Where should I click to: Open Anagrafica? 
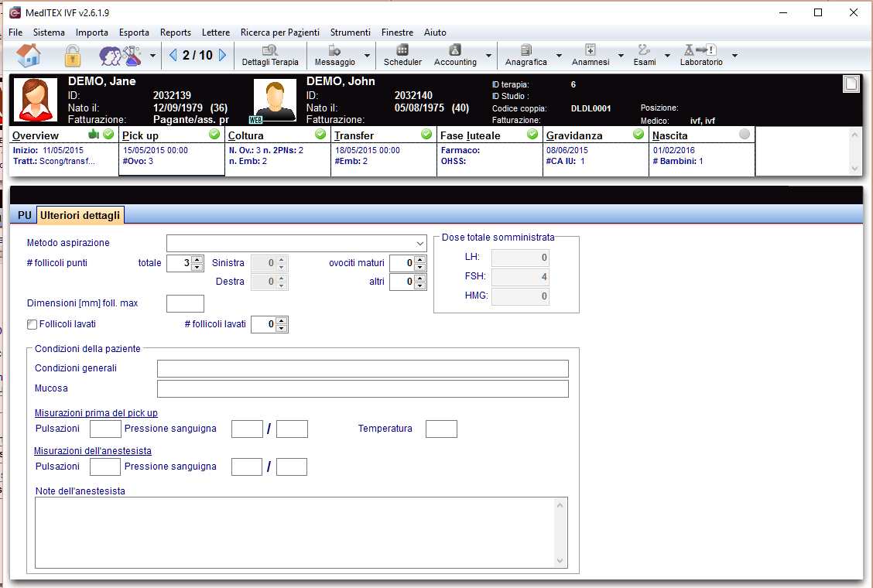[x=526, y=56]
